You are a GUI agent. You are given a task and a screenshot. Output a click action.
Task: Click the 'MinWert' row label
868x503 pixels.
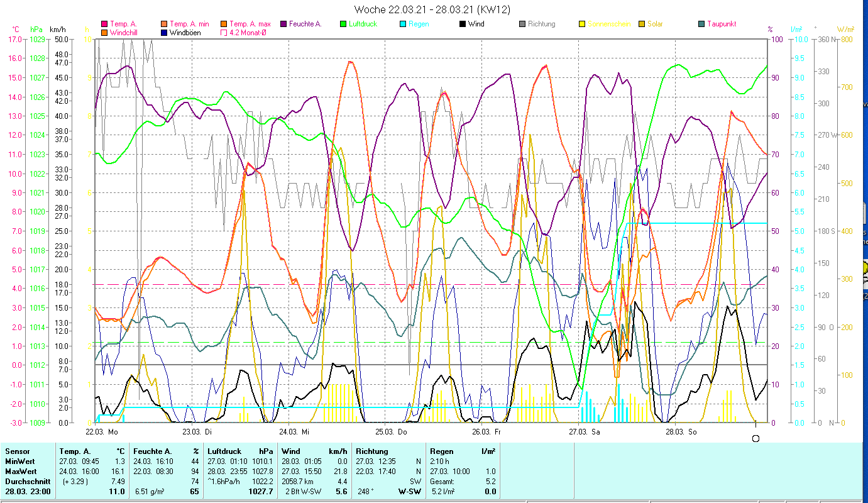tap(19, 462)
